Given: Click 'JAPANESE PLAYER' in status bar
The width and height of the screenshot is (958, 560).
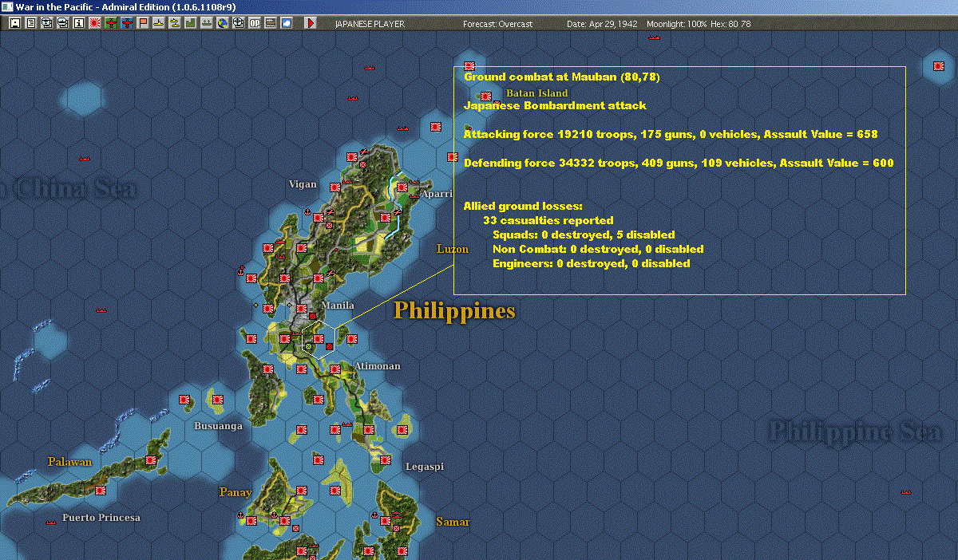Looking at the screenshot, I should coord(370,24).
